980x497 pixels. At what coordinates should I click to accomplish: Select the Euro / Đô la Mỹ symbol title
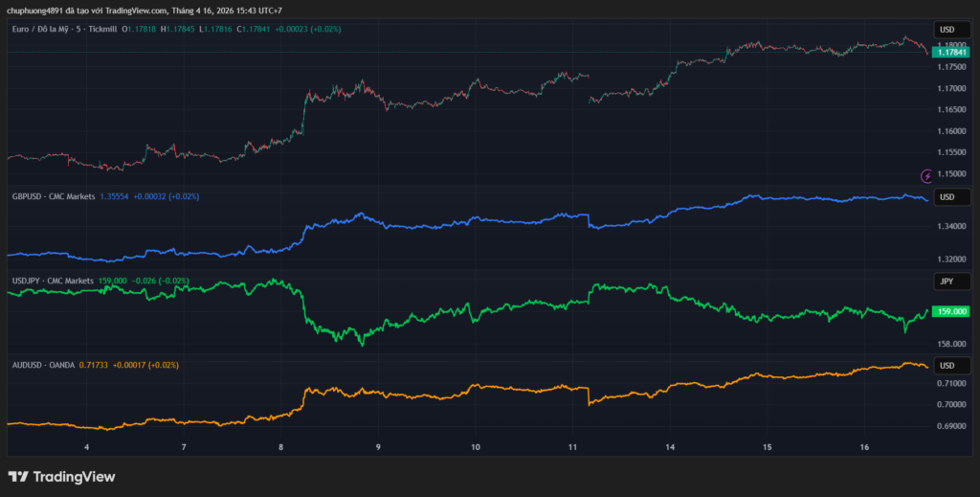click(50, 30)
